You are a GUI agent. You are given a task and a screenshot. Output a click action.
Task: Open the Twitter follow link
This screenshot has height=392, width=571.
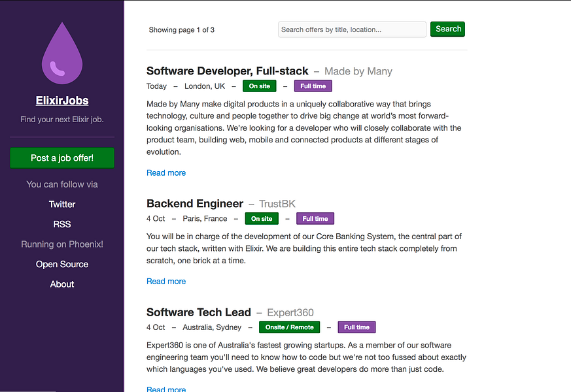[61, 204]
